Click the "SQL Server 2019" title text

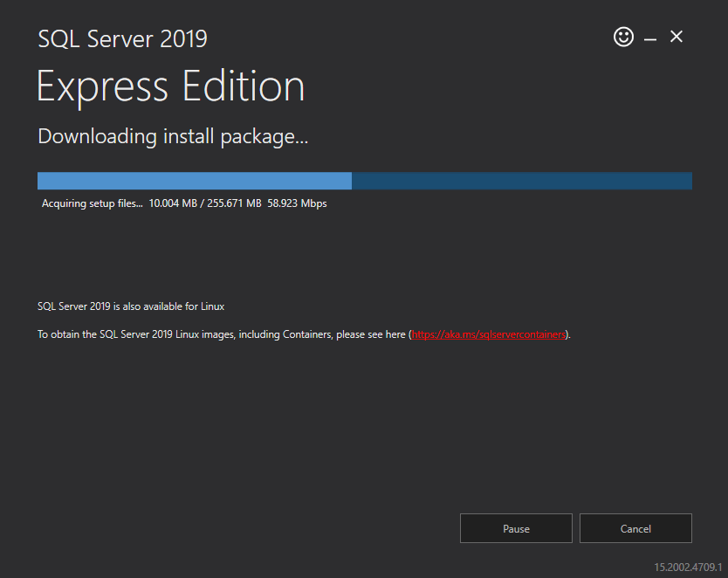point(122,39)
